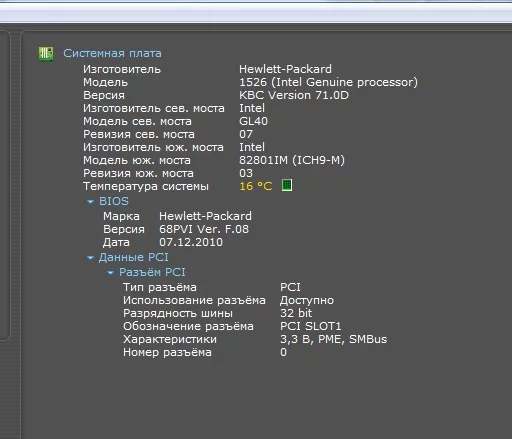Select the BIOS date 07.12.2010

[x=191, y=242]
